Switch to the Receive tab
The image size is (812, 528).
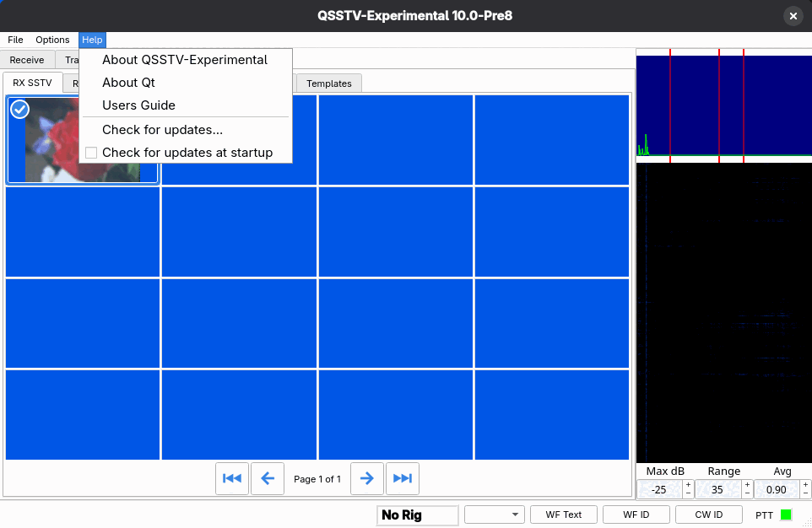(27, 60)
